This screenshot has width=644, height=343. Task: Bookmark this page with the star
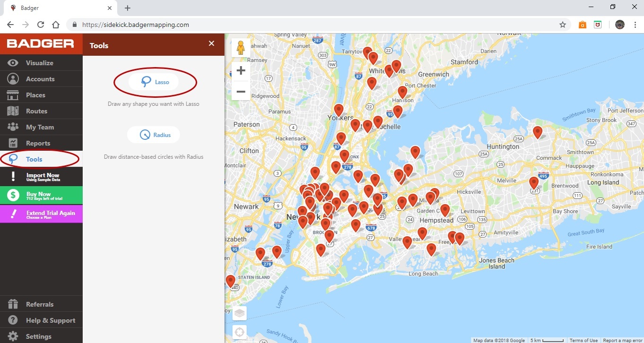click(x=563, y=25)
